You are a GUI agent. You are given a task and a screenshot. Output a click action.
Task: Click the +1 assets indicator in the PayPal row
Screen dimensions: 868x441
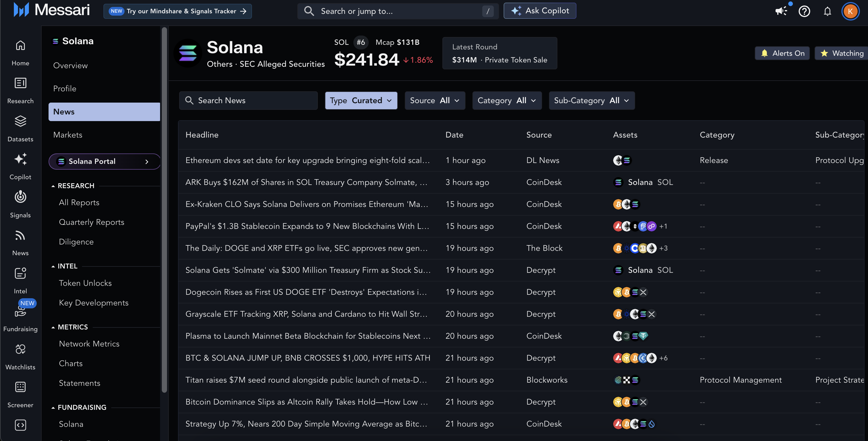tap(663, 226)
